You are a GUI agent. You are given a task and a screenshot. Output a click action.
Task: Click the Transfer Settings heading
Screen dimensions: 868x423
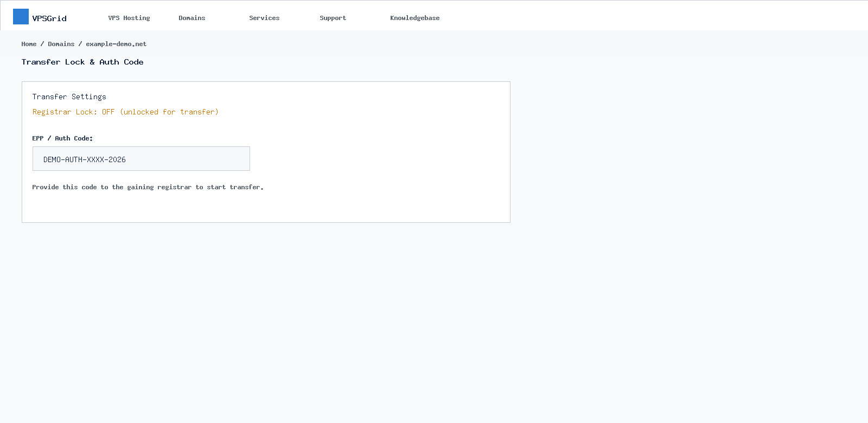[69, 97]
